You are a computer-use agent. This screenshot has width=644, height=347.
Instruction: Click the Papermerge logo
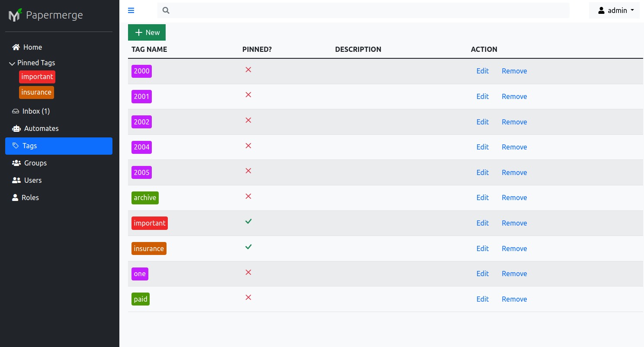click(15, 14)
